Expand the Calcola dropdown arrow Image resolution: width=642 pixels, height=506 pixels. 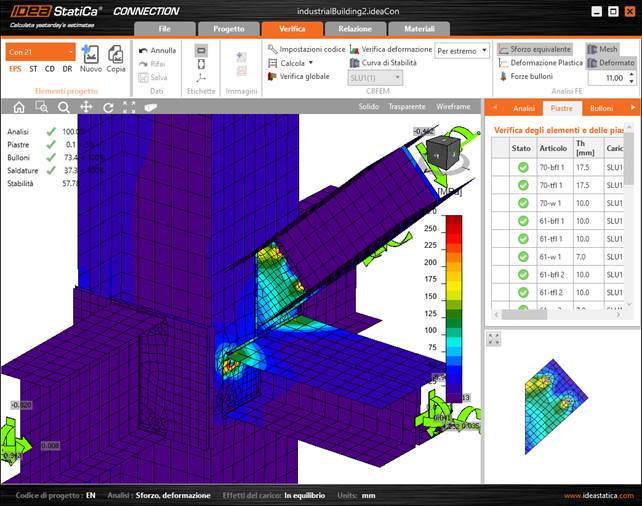coord(314,63)
